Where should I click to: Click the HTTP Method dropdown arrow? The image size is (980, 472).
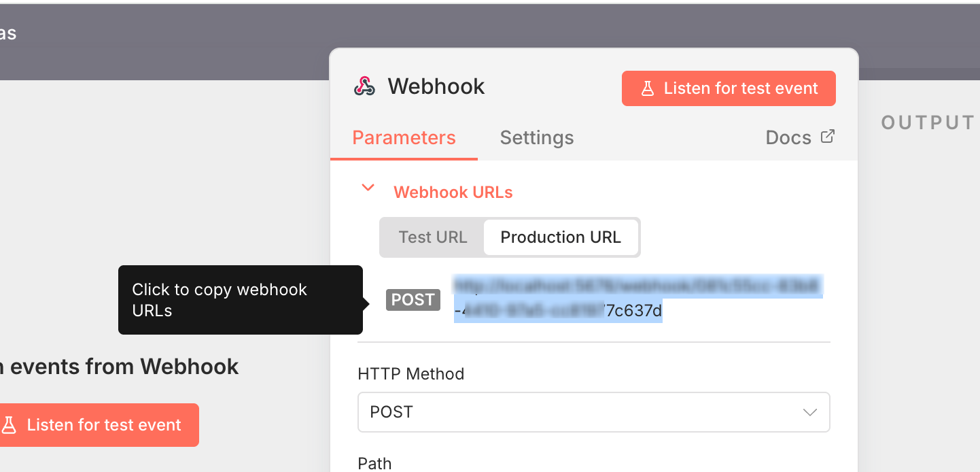[809, 412]
